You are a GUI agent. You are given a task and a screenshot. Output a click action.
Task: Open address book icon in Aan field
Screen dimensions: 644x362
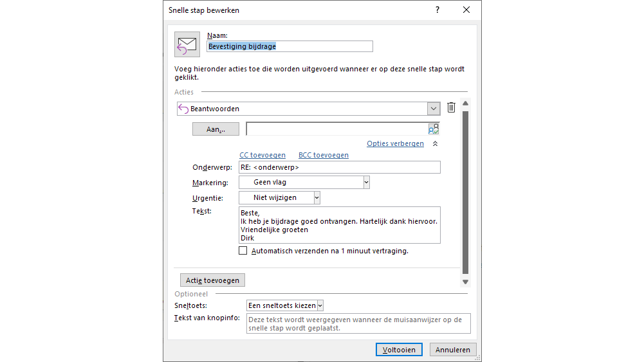point(434,129)
